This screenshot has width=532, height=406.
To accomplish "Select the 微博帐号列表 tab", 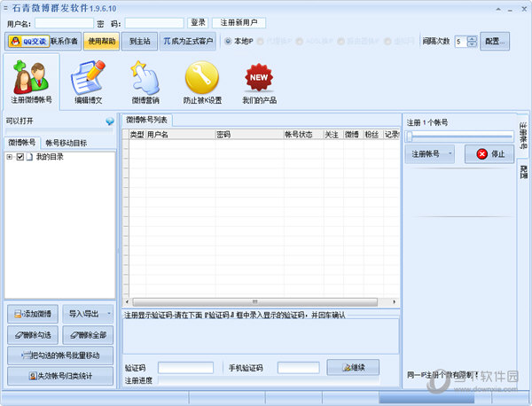I will (x=146, y=120).
